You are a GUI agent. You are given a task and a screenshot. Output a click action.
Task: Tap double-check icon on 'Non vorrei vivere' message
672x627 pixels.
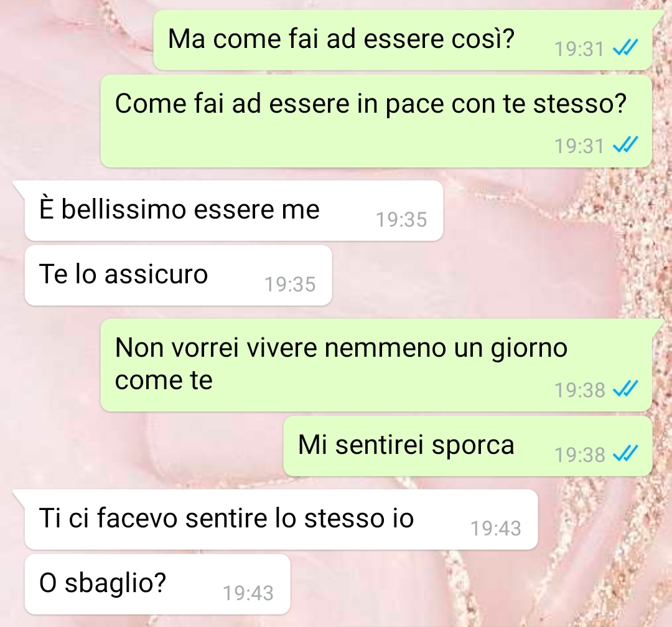point(626,389)
